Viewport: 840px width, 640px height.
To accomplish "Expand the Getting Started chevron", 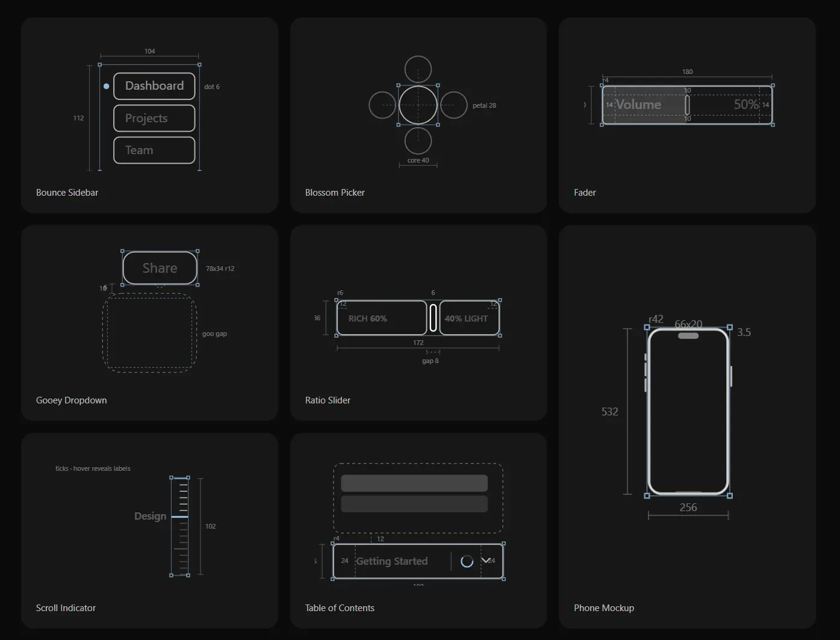I will (486, 561).
